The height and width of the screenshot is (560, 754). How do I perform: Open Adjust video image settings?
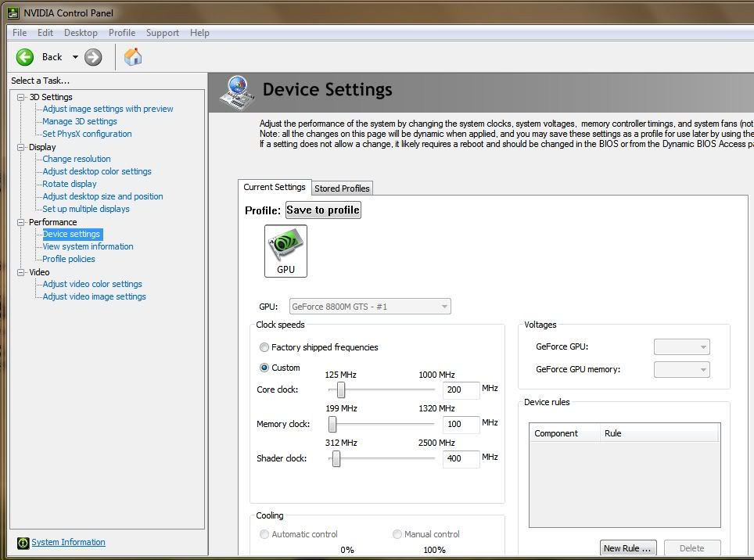tap(94, 296)
